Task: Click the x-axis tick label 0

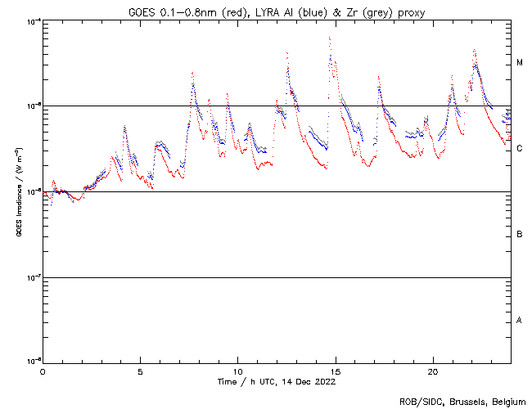Action: [x=43, y=371]
